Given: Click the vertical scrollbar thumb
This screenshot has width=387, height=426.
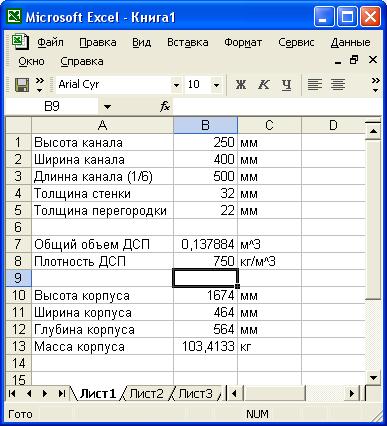Looking at the screenshot, I should click(373, 220).
